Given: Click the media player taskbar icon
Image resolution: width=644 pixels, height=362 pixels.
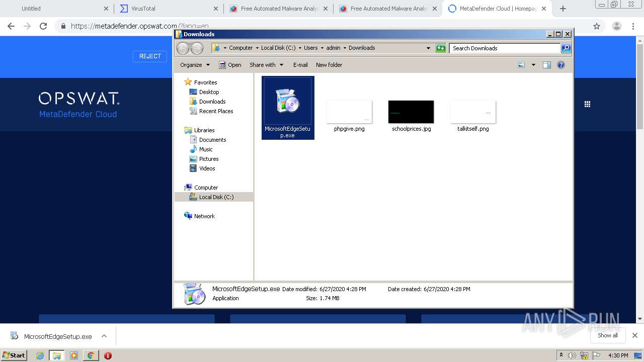Looking at the screenshot, I should click(74, 355).
